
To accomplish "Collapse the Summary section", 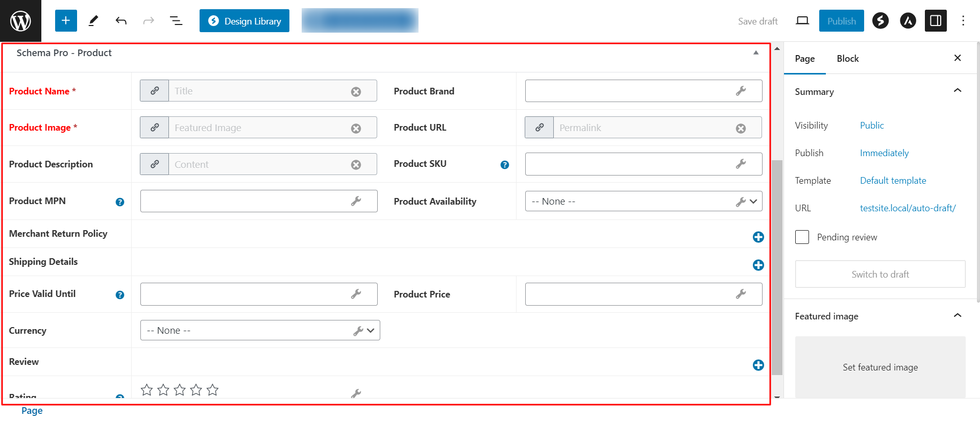I will pyautogui.click(x=957, y=91).
